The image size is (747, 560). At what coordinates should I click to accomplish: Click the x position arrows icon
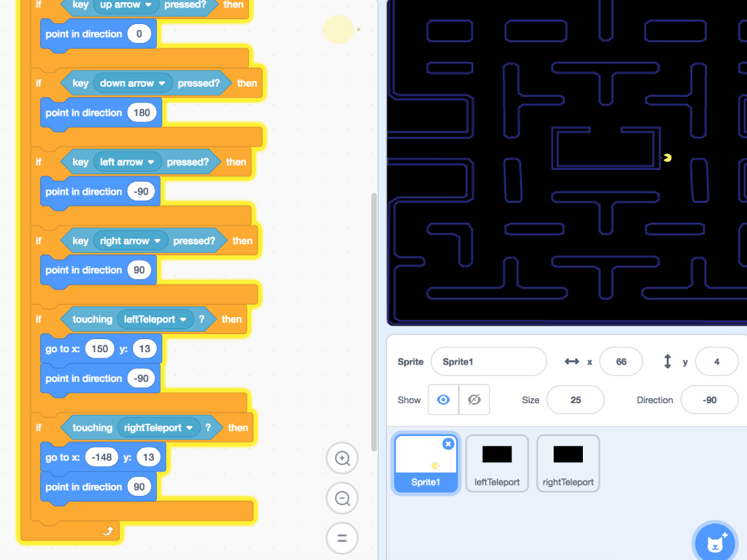[572, 362]
